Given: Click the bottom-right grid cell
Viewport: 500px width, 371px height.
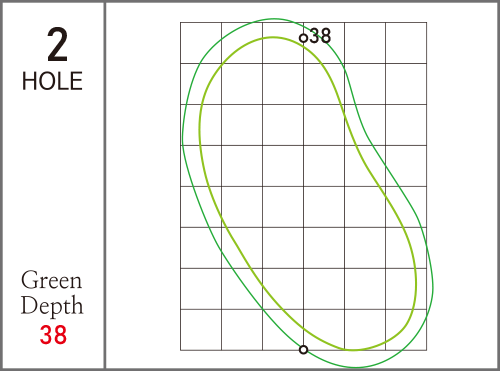Looking at the screenshot, I should pyautogui.click(x=406, y=330).
